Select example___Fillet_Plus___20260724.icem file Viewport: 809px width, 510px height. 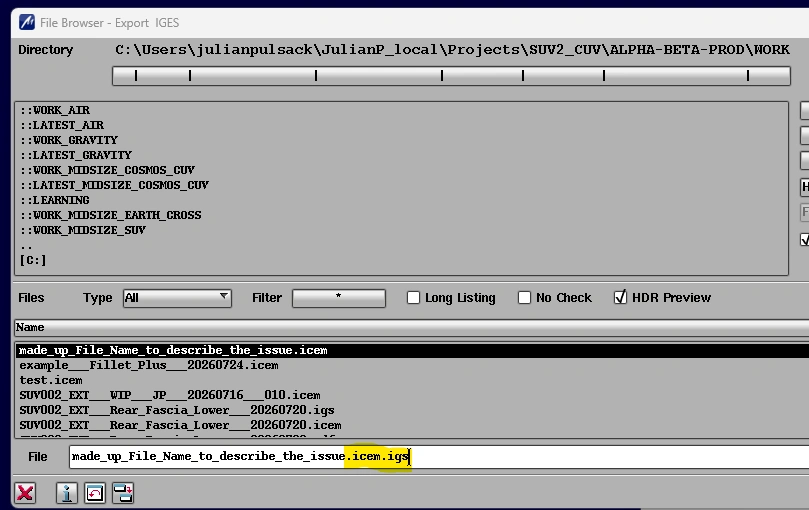coord(149,365)
